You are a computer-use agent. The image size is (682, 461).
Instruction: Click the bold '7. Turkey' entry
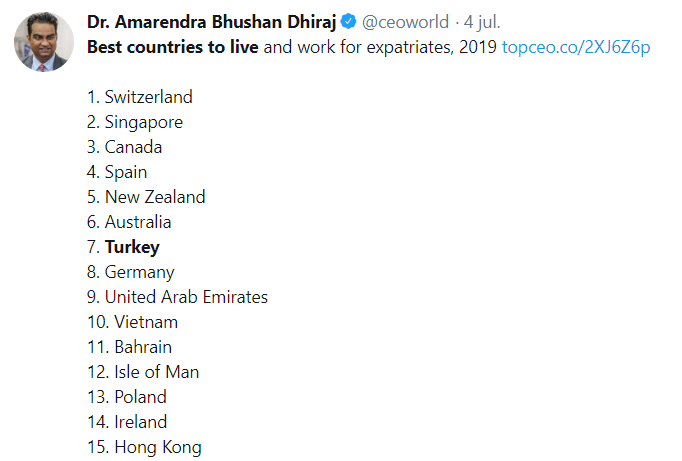(x=123, y=247)
